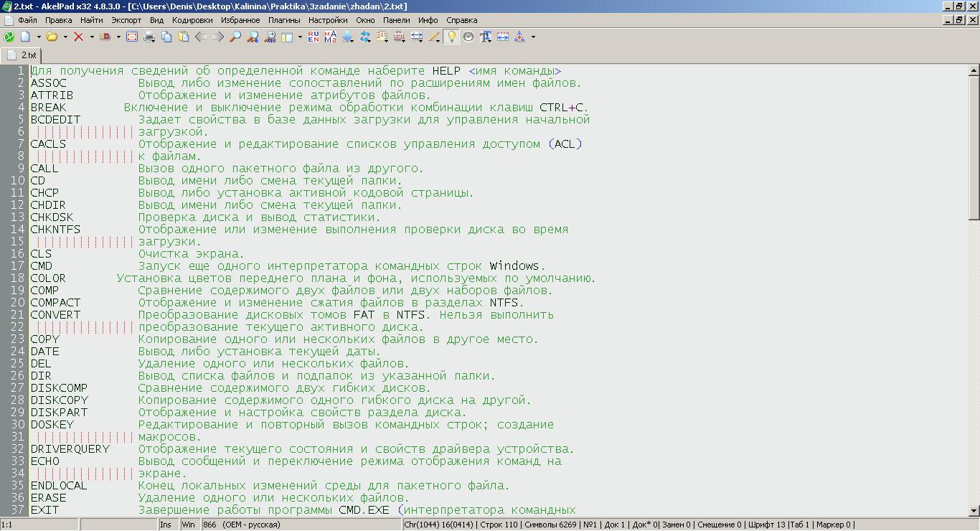Switch keyboard layout with the RU/EN icon

(x=314, y=37)
